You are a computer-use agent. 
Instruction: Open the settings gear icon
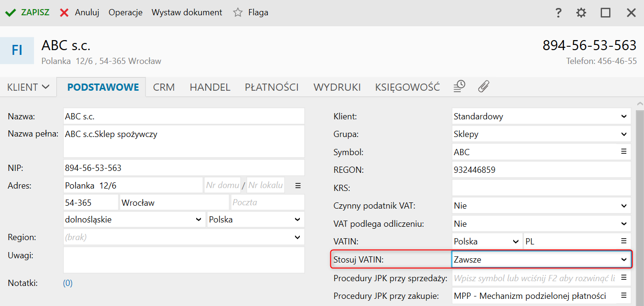point(581,13)
